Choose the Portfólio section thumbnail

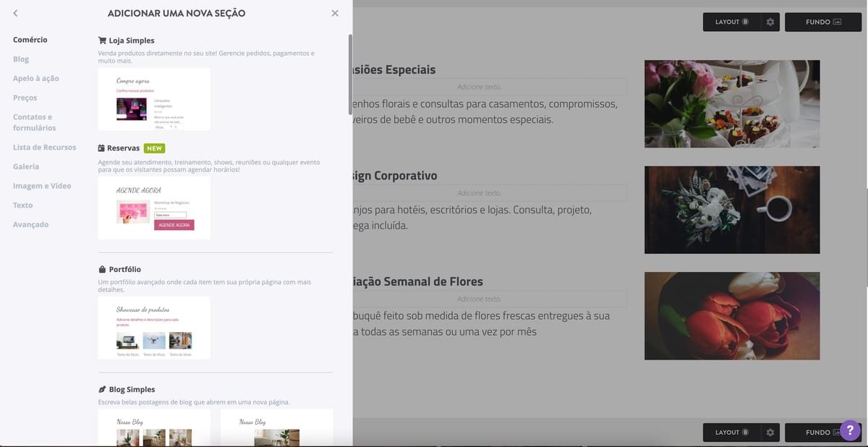[x=154, y=328]
